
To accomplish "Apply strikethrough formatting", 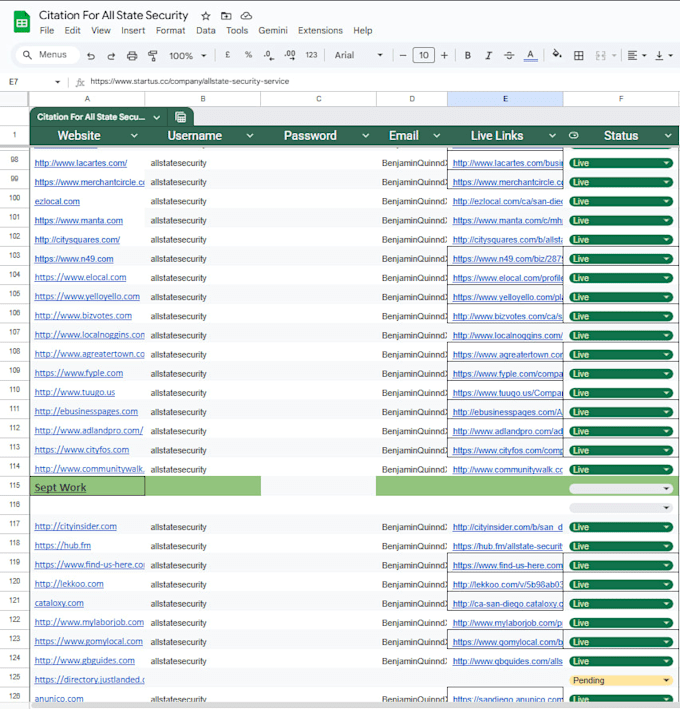I will pyautogui.click(x=509, y=55).
